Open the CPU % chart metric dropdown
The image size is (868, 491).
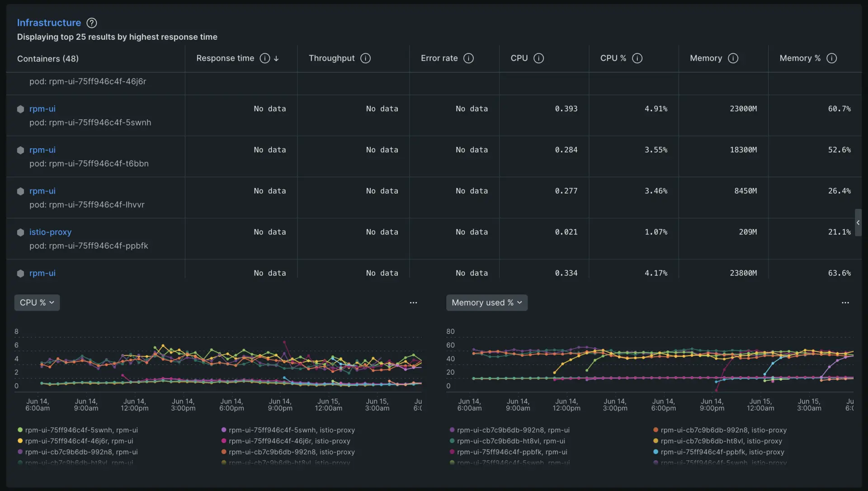point(37,302)
